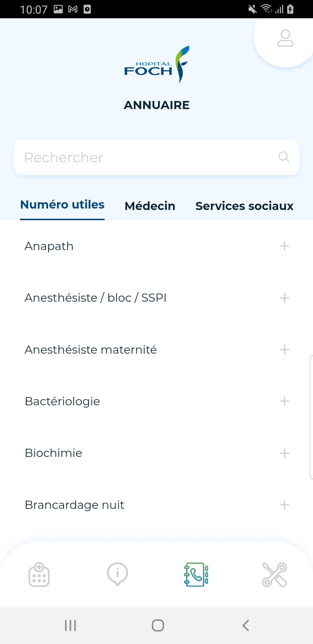Open the medical calendar tab icon
This screenshot has width=313, height=644.
(39, 574)
